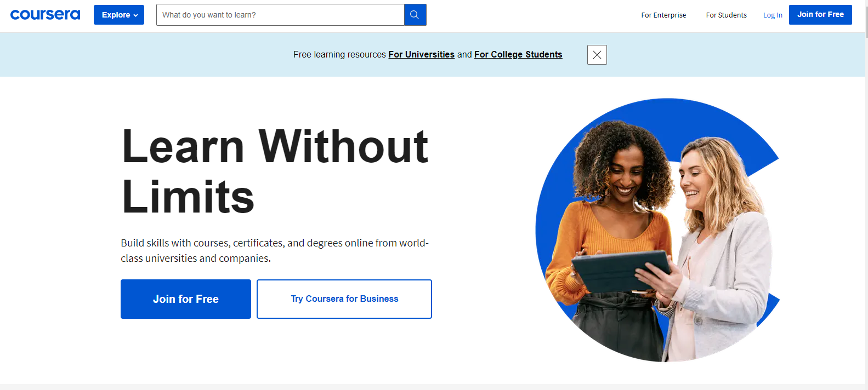
Task: Click the 'Learn Without Limits' heading
Action: 274,171
